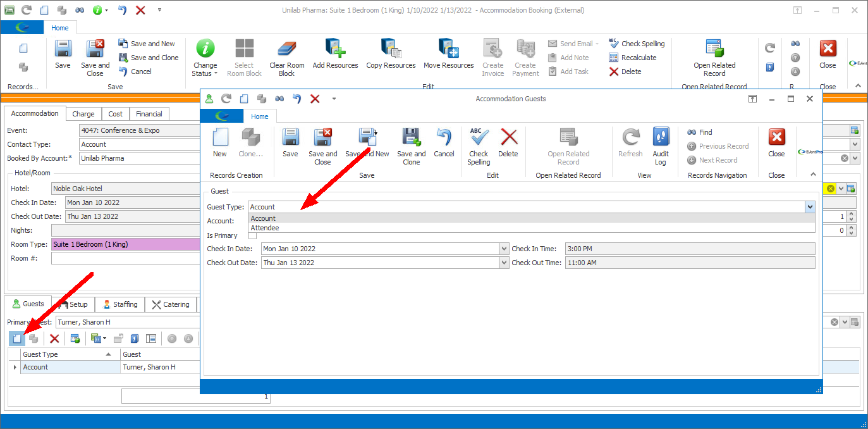Switch to the Charge tab
Viewport: 868px width, 429px height.
[83, 114]
